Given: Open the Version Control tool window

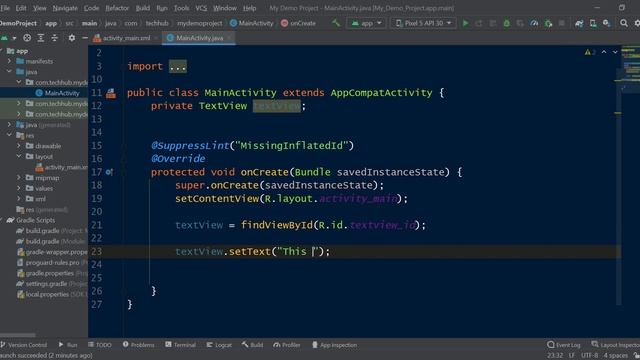Looking at the screenshot, I should 24,345.
